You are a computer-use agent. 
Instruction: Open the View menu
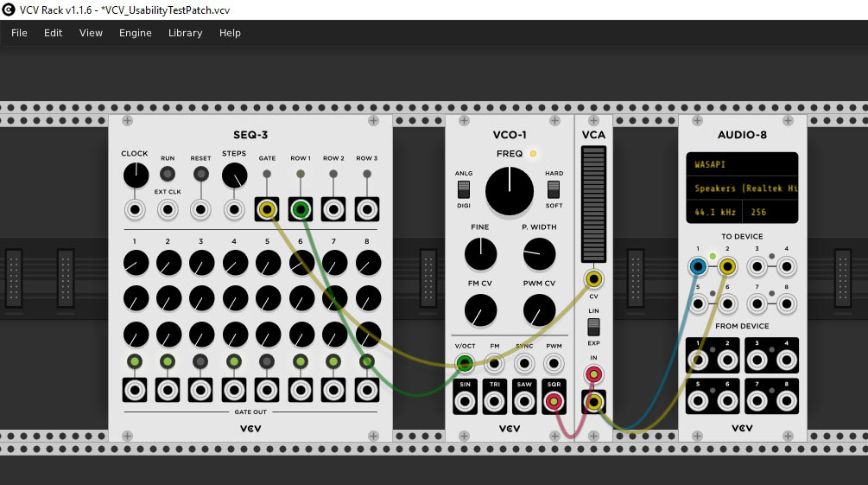pyautogui.click(x=91, y=33)
